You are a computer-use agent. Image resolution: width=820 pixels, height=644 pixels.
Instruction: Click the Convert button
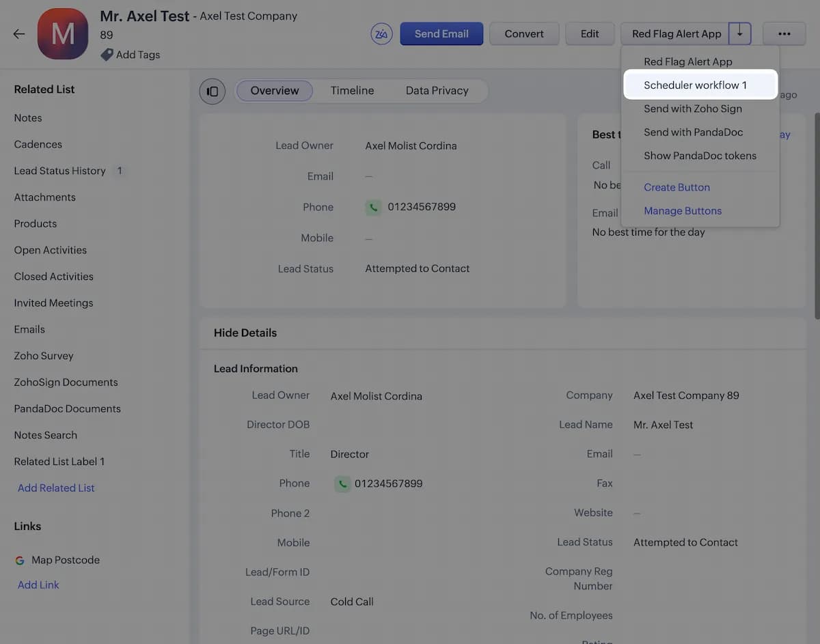(x=524, y=33)
